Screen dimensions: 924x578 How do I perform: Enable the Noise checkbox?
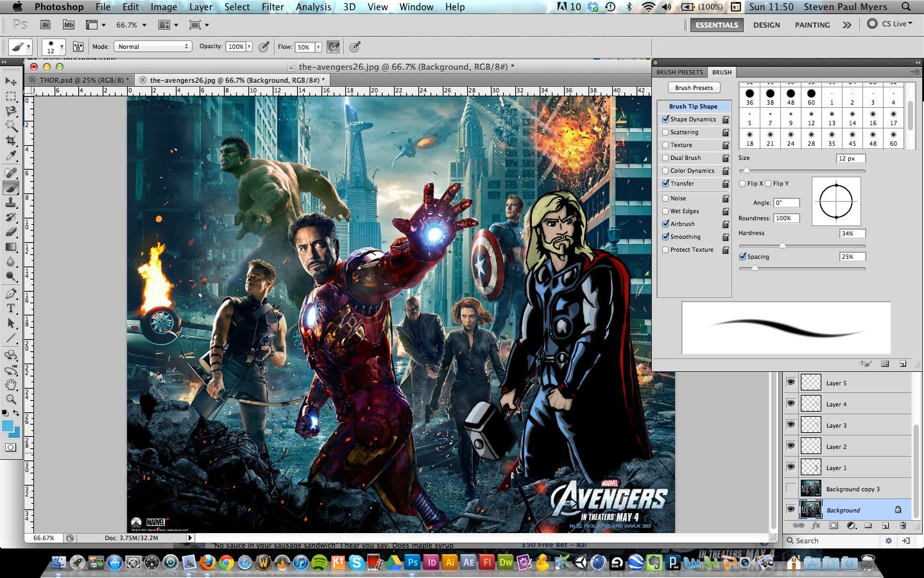pyautogui.click(x=665, y=198)
